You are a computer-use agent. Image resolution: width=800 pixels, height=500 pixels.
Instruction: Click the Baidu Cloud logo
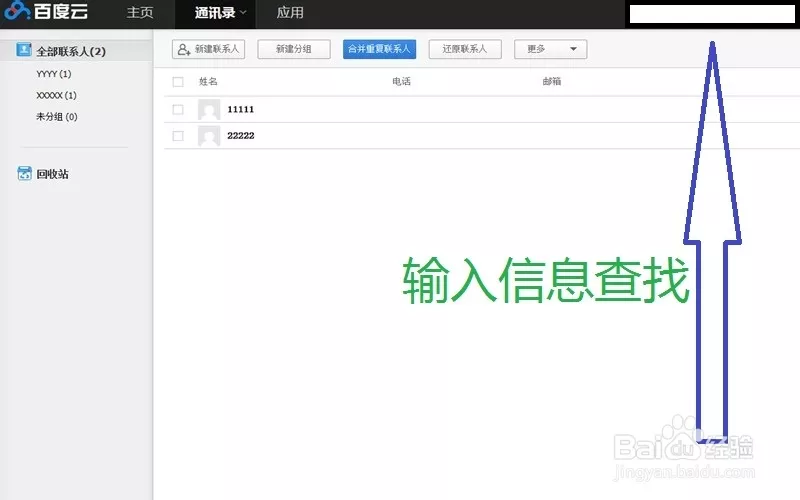[x=46, y=11]
